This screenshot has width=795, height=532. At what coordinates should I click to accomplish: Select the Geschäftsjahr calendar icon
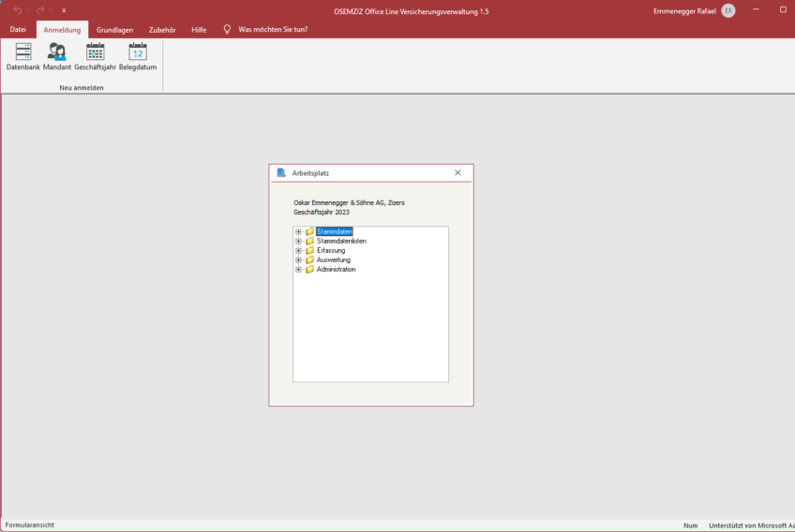[95, 53]
